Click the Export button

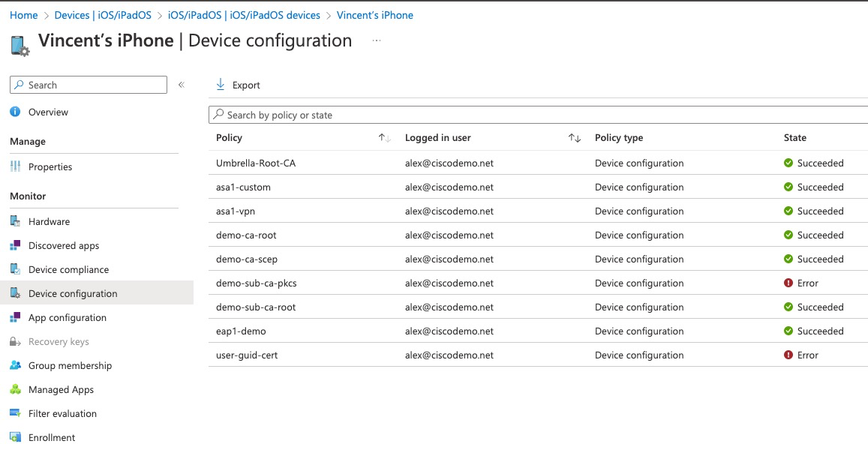click(x=237, y=84)
